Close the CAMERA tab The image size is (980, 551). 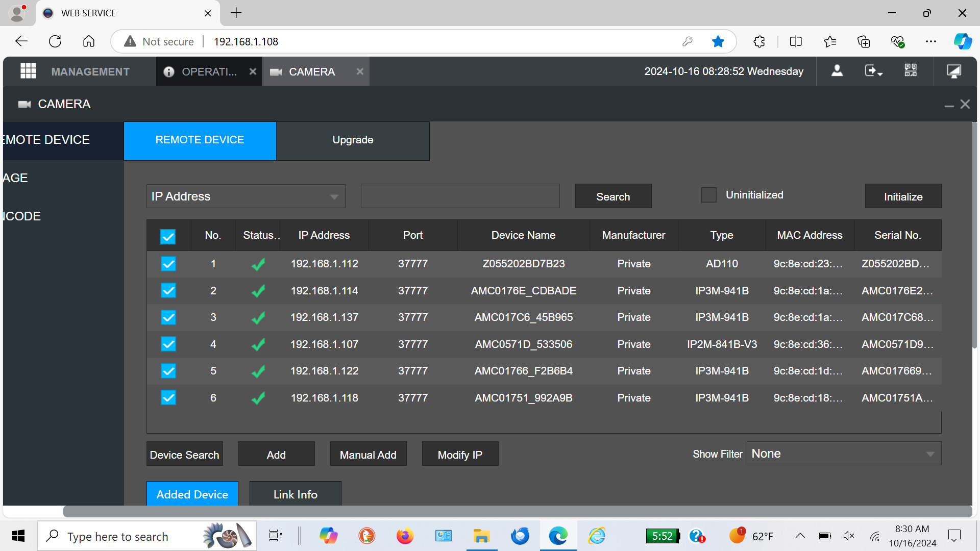point(360,71)
